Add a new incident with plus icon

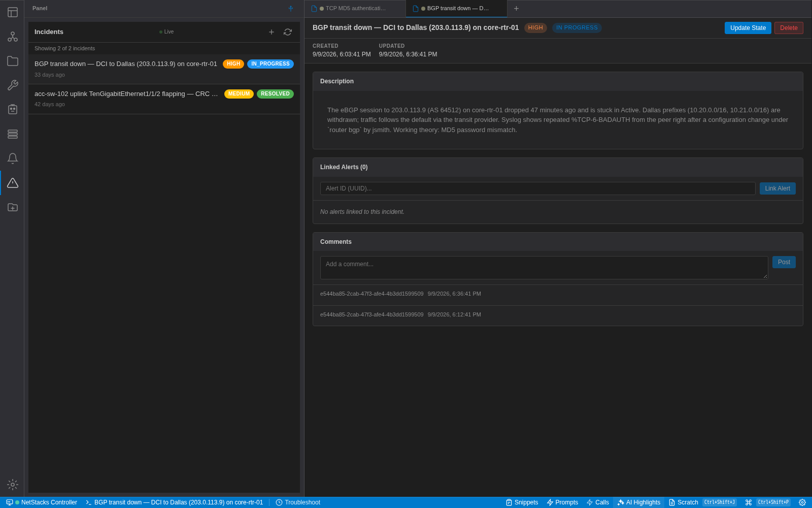tap(272, 32)
